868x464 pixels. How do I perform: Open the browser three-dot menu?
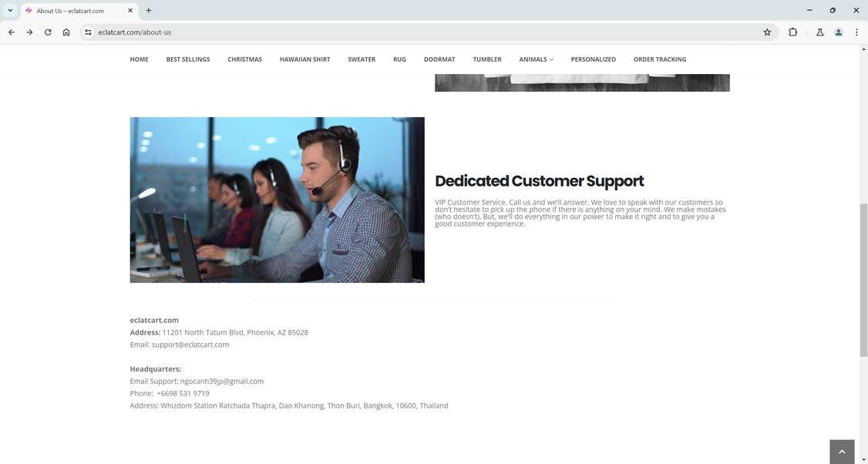[856, 32]
